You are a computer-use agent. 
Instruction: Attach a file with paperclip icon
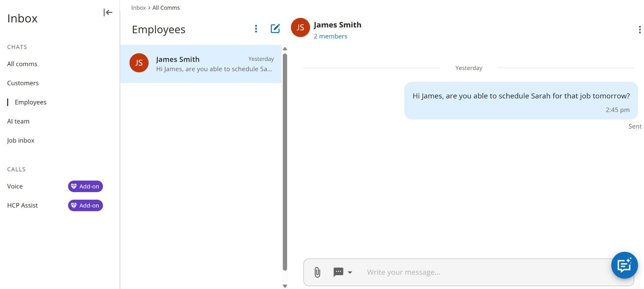pyautogui.click(x=317, y=272)
